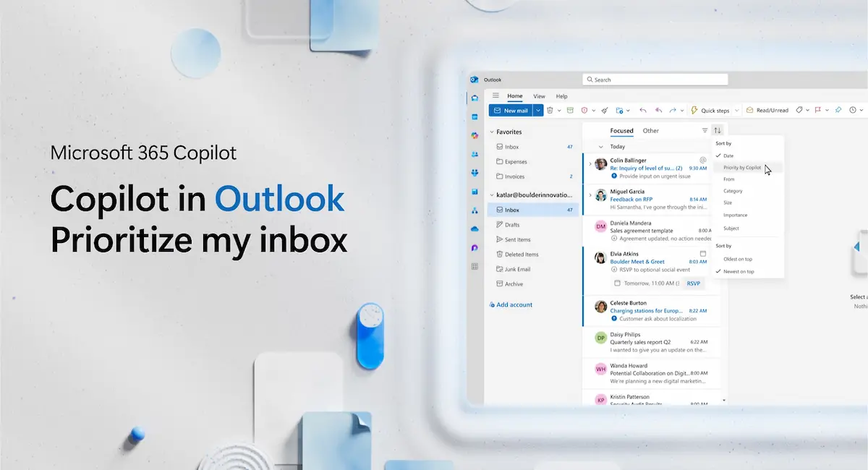Image resolution: width=868 pixels, height=470 pixels.
Task: Open the OneDrive cloud icon in app bar
Action: coord(475,228)
